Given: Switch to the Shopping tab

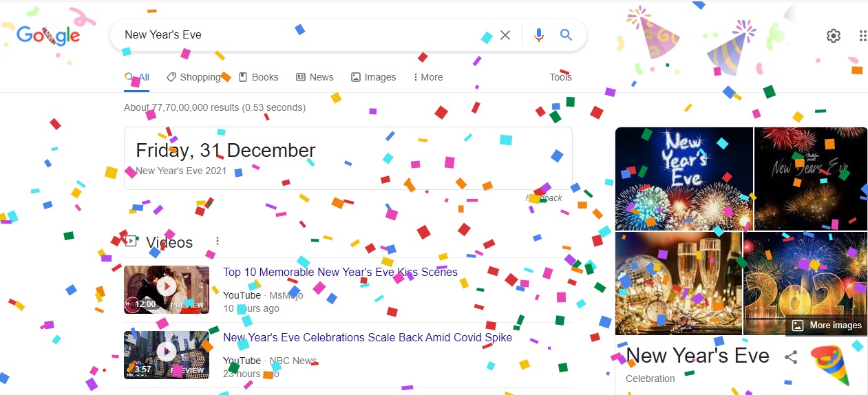Looking at the screenshot, I should click(194, 77).
